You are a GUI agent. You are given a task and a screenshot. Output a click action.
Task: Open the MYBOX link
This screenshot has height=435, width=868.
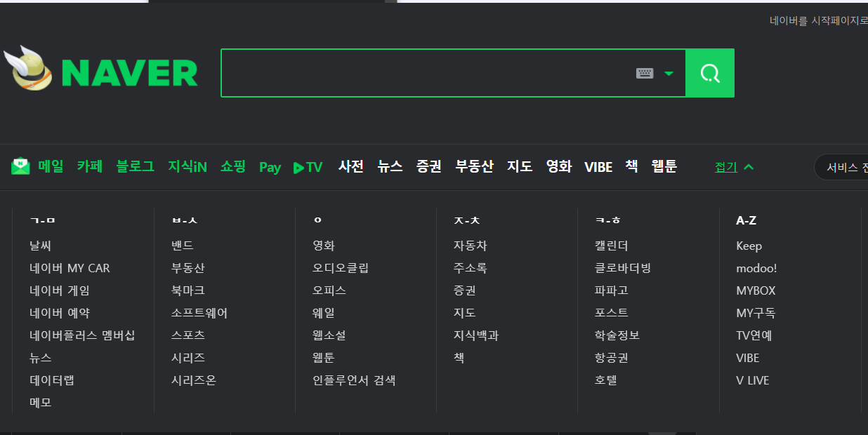pos(756,290)
